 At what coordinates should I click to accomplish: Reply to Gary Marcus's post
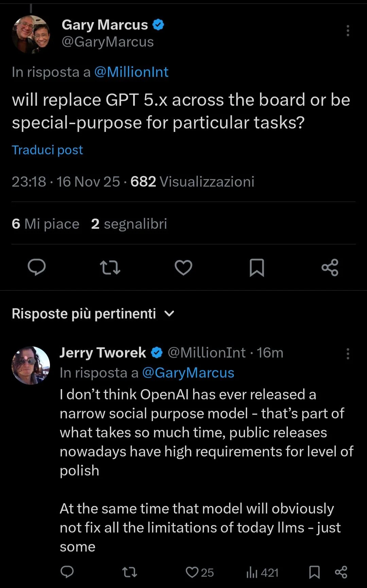(x=37, y=267)
